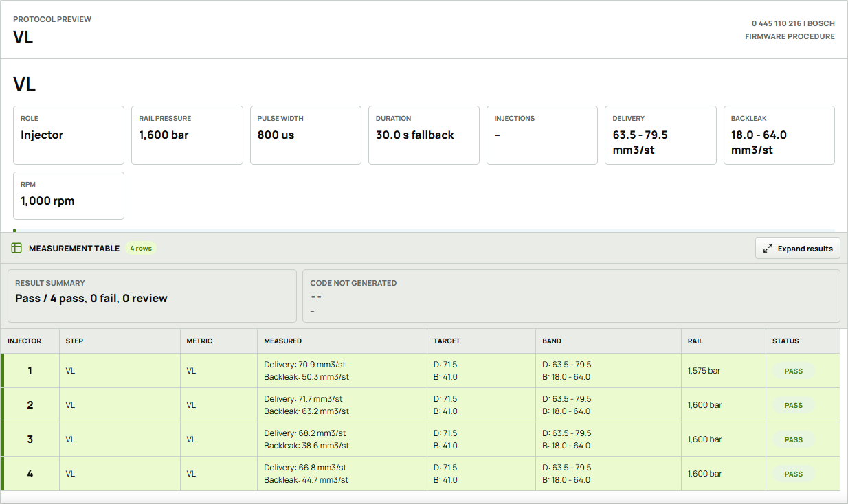Click injector 4 rail value 1,600 bar
The height and width of the screenshot is (504, 848).
(704, 474)
